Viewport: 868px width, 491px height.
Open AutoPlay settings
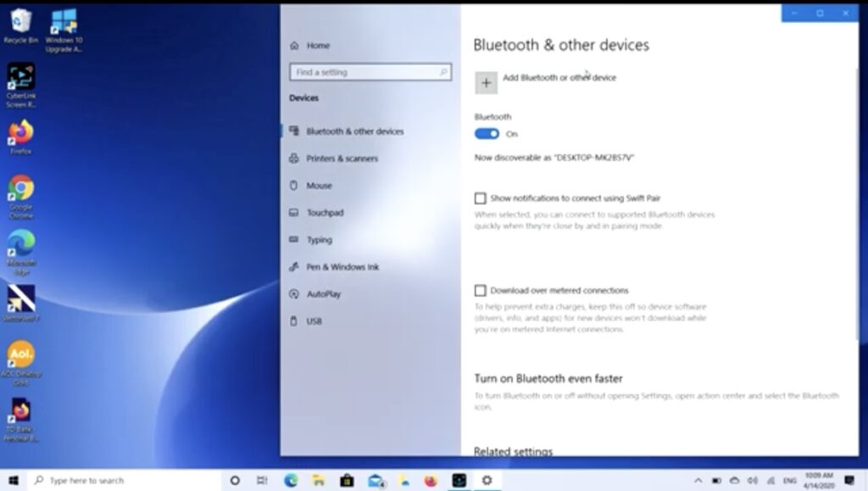coord(324,294)
